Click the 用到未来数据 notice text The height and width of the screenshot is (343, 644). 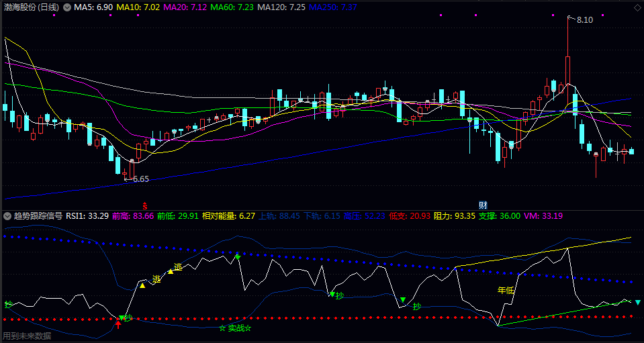(x=27, y=336)
